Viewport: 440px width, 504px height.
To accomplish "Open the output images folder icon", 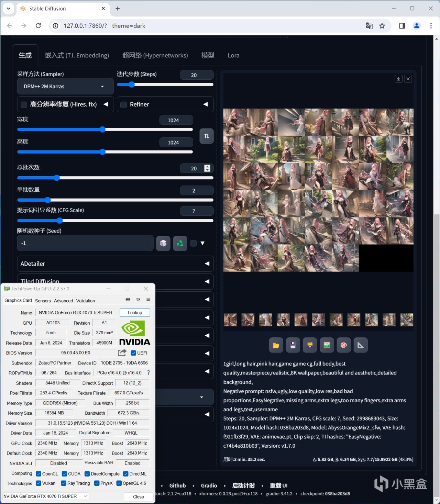I will click(x=276, y=345).
